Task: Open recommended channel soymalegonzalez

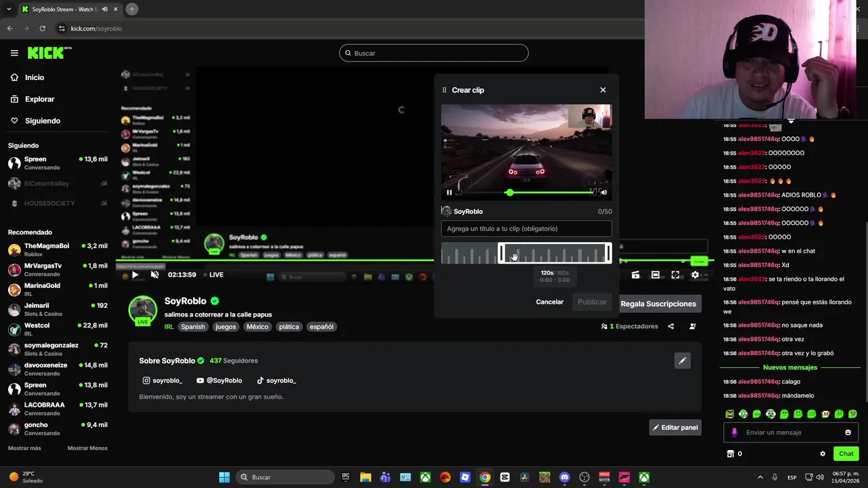Action: click(x=58, y=349)
